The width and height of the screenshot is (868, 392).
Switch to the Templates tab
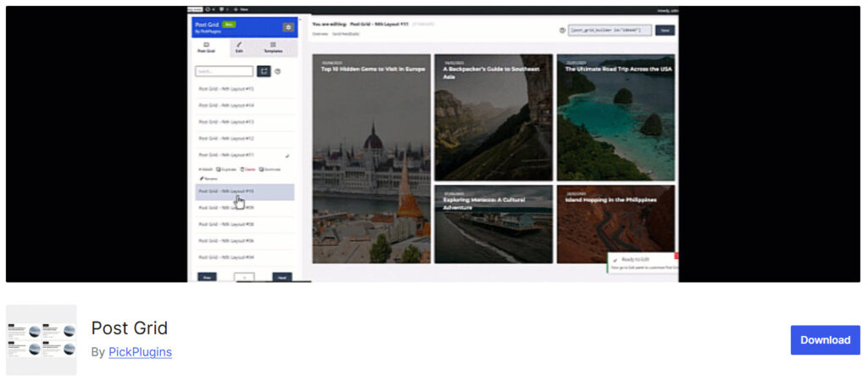(x=273, y=48)
